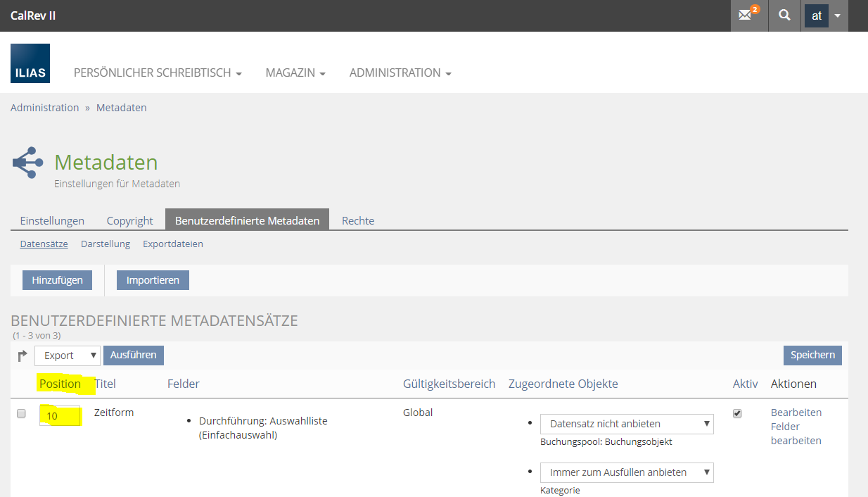Click the search magnifier icon
The height and width of the screenshot is (497, 868).
784,15
